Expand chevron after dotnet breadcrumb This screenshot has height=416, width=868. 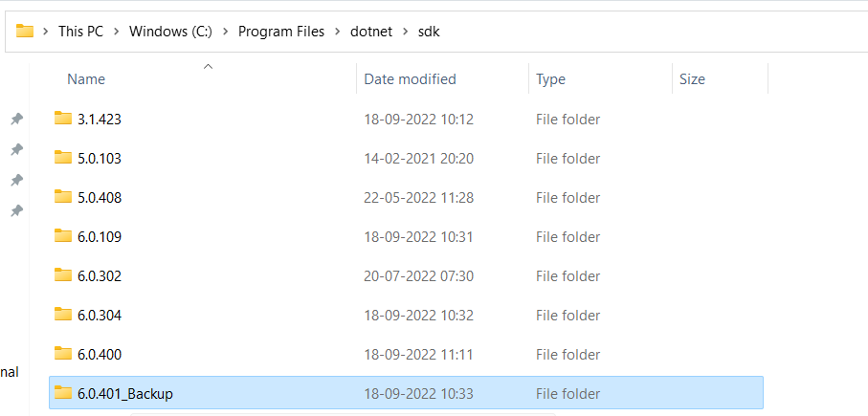404,32
